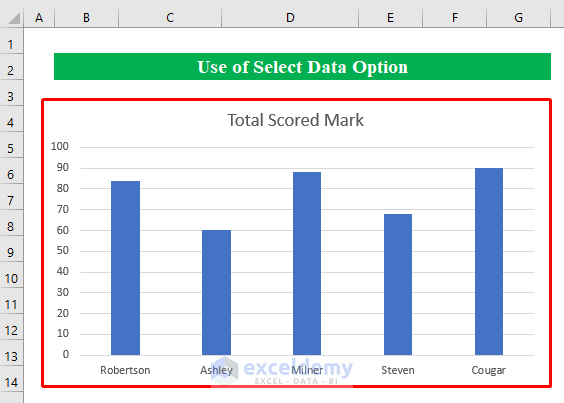Click the 10 value on vertical axis
The image size is (564, 403).
pyautogui.click(x=63, y=334)
